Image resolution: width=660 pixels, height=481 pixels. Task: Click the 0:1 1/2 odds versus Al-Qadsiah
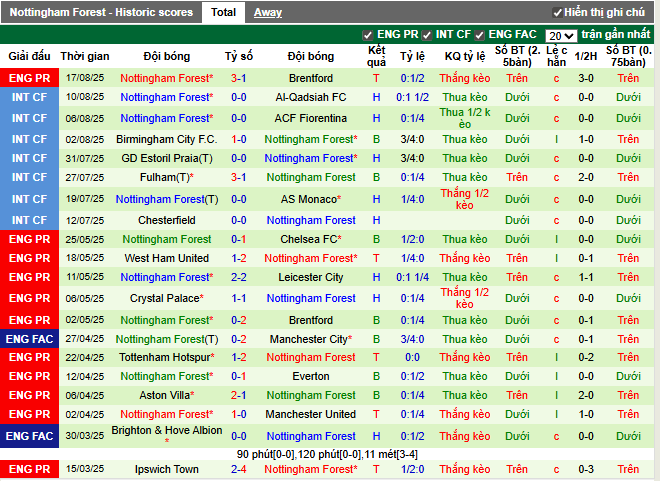[412, 97]
